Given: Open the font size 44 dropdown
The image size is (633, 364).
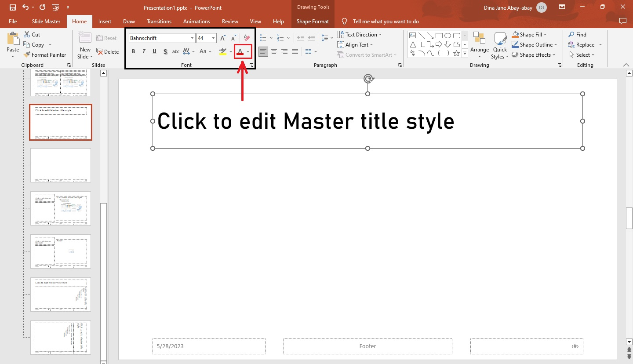Looking at the screenshot, I should coord(213,38).
